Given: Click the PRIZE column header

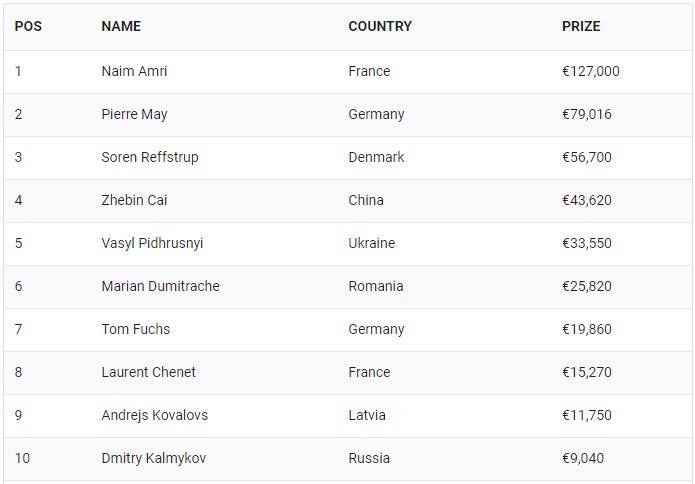Looking at the screenshot, I should pos(581,26).
